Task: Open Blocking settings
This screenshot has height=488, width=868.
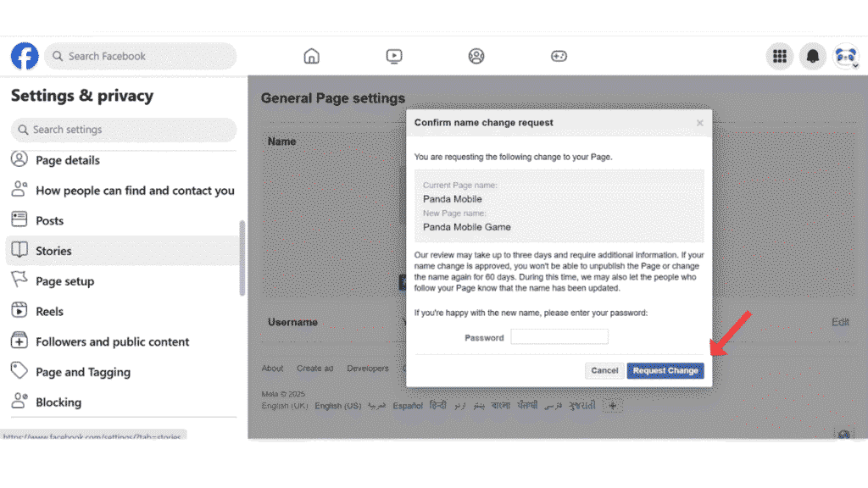Action: click(x=122, y=402)
